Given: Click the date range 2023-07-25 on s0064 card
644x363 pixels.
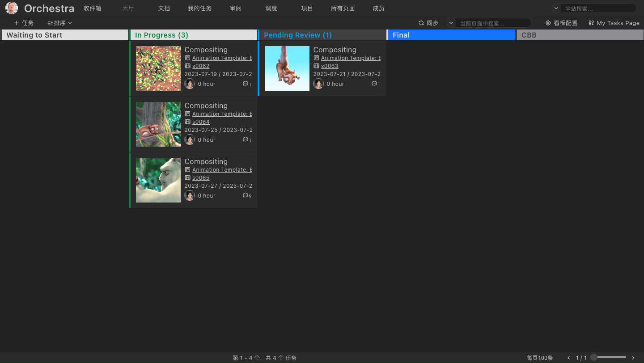Looking at the screenshot, I should pyautogui.click(x=218, y=130).
